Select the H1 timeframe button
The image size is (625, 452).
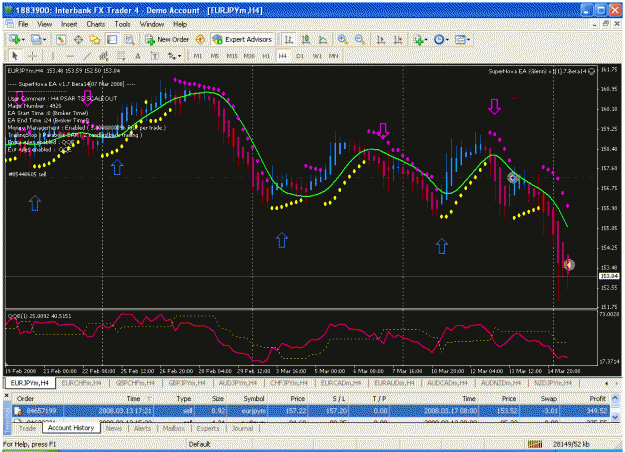(266, 56)
